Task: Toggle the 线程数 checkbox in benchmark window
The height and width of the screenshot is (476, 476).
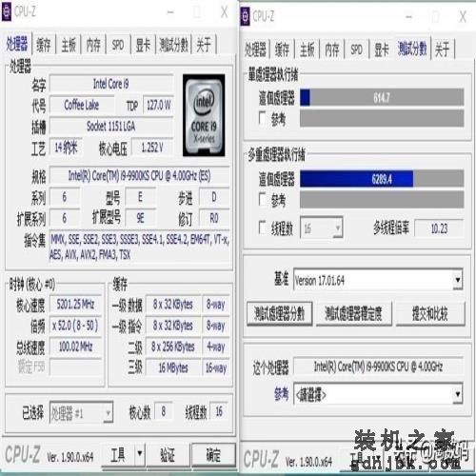Action: tap(263, 228)
